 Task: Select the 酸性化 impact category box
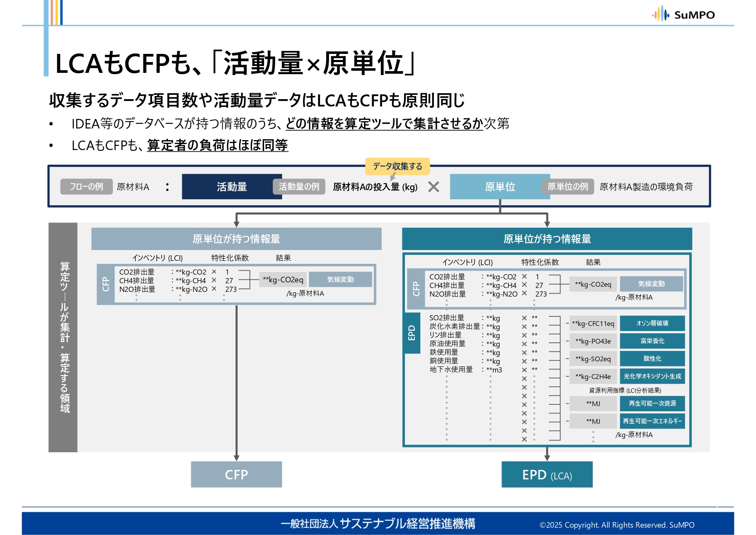tap(652, 359)
